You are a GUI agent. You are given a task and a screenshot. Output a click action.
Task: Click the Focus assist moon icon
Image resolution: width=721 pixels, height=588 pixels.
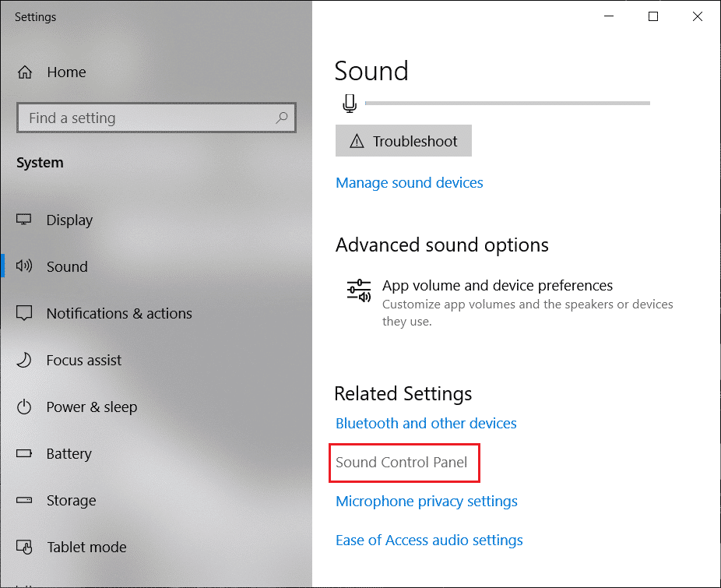pyautogui.click(x=24, y=360)
